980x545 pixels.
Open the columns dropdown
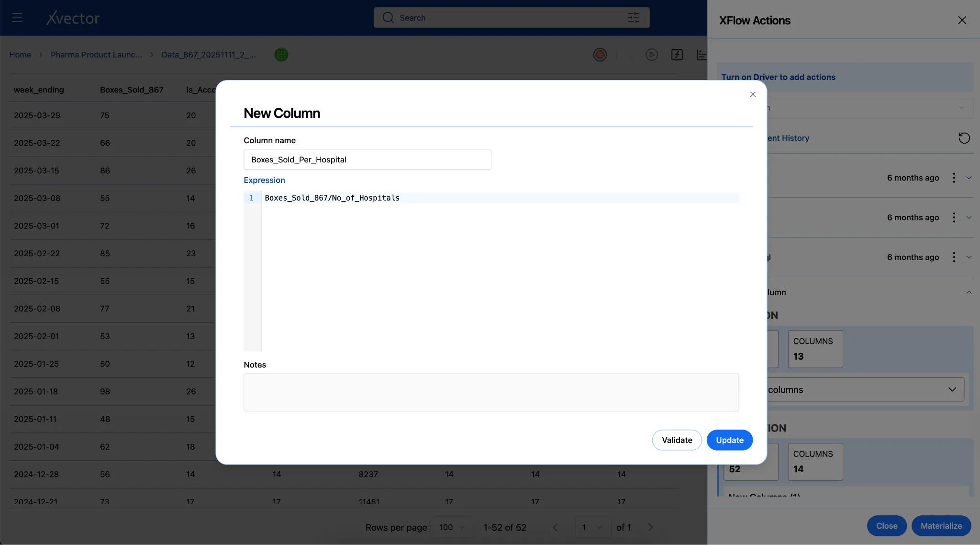pos(865,389)
